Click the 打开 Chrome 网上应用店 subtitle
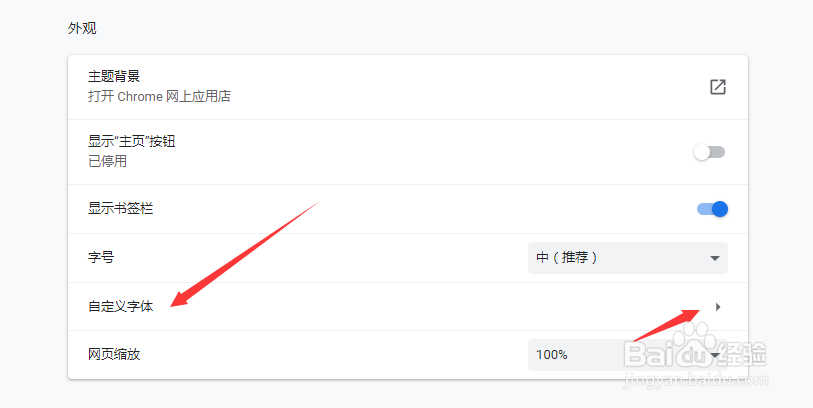Screen dimensions: 813x408 (x=159, y=96)
